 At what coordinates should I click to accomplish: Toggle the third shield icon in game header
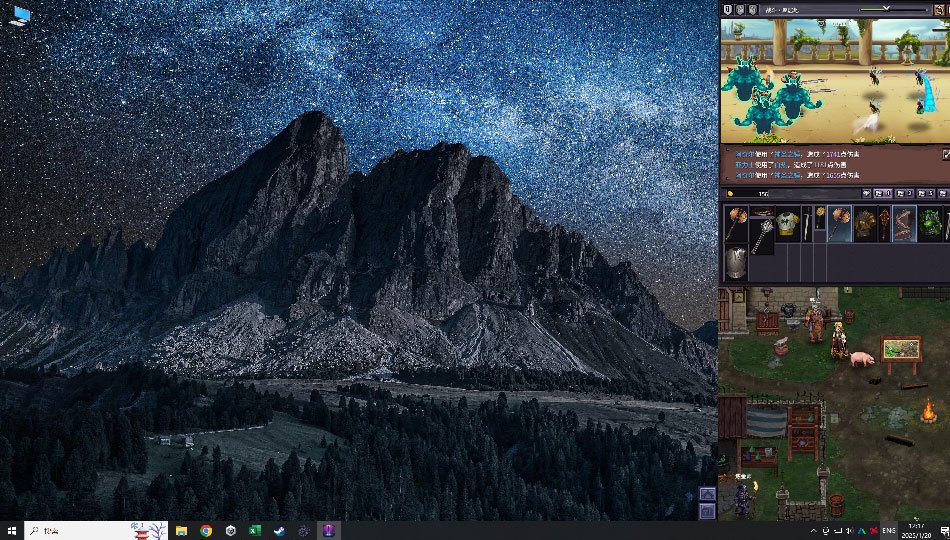pyautogui.click(x=751, y=9)
